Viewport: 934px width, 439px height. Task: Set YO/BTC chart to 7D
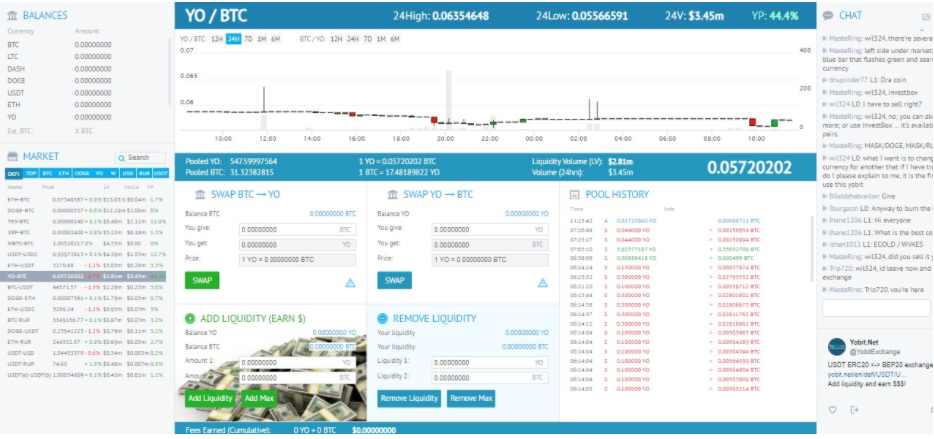tap(248, 39)
